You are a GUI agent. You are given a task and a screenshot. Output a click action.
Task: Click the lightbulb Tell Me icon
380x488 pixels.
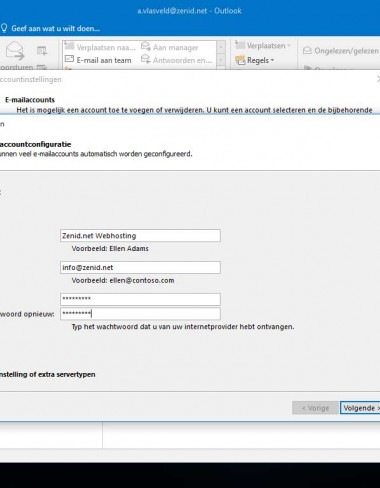click(4, 28)
